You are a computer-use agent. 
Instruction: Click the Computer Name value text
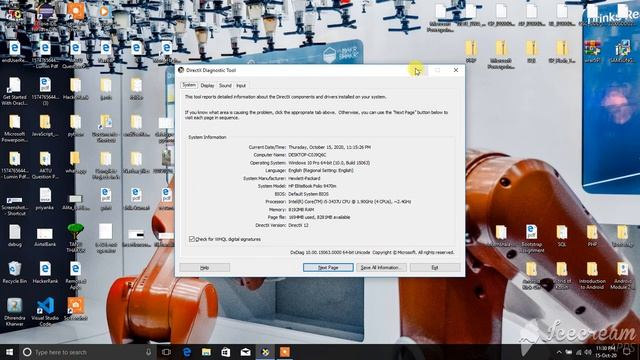coord(307,155)
